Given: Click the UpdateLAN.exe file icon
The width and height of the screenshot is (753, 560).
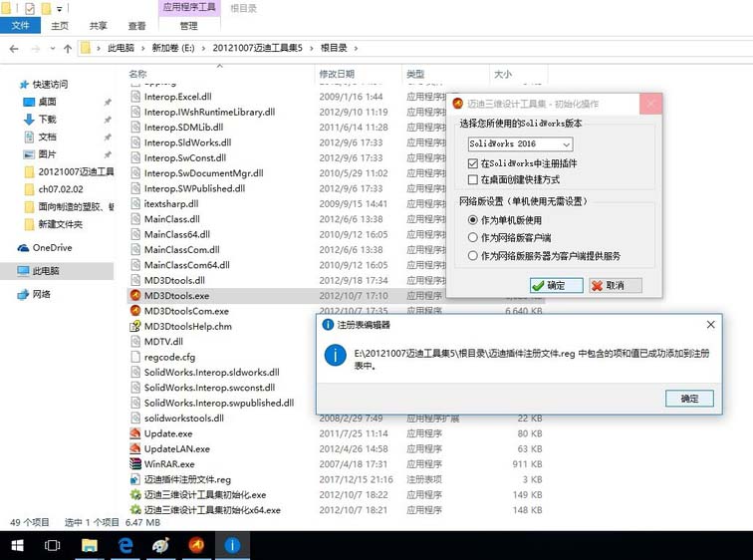Looking at the screenshot, I should [135, 448].
